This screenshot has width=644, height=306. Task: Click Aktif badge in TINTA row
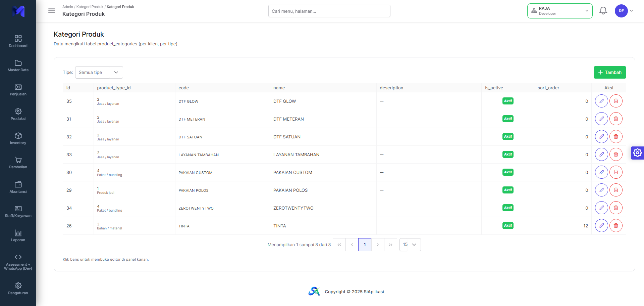[508, 226]
